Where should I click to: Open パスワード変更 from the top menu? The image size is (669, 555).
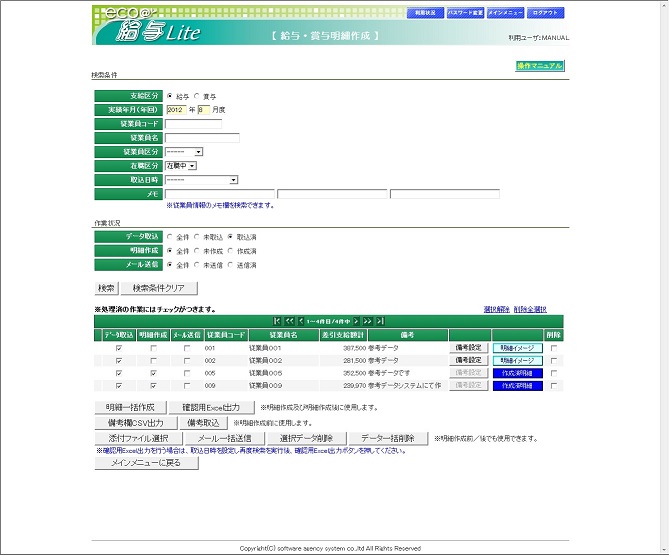pyautogui.click(x=465, y=13)
